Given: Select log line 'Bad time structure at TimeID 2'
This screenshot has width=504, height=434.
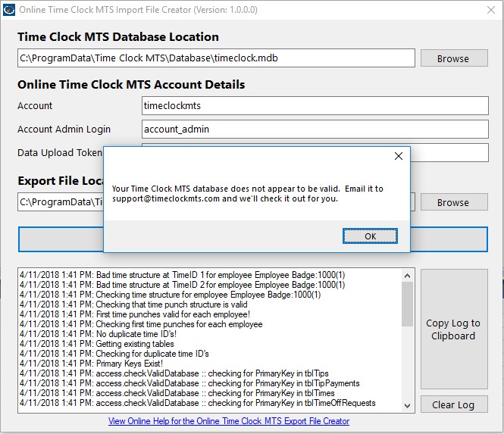Looking at the screenshot, I should (x=182, y=285).
